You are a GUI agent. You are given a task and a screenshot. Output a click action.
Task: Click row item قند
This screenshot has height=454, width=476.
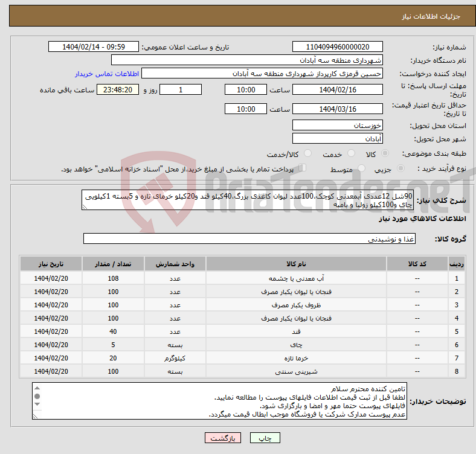tap(296, 331)
